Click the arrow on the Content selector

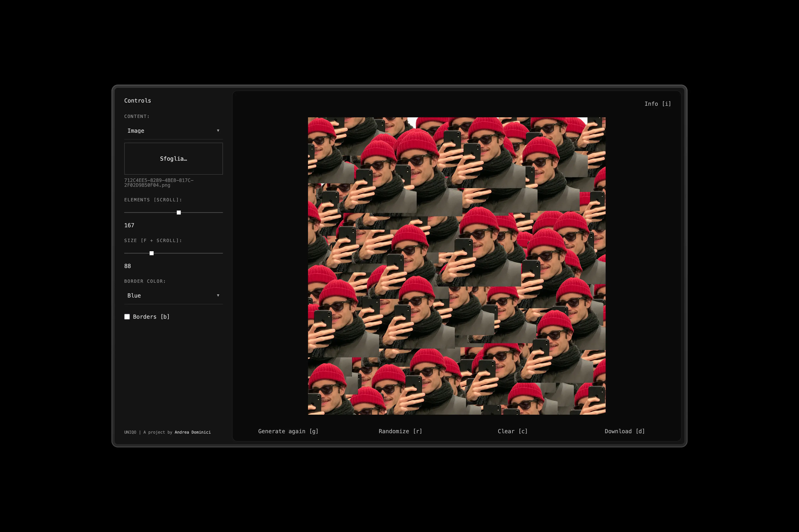218,131
